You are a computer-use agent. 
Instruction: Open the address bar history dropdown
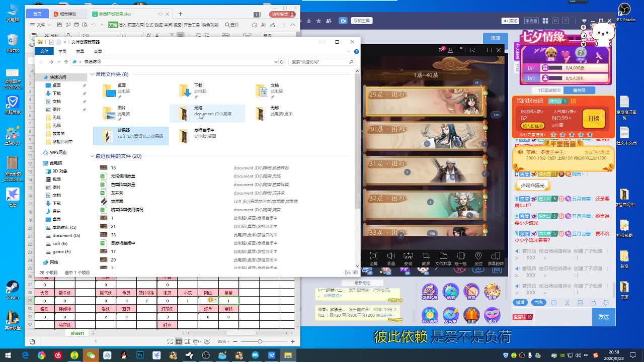click(x=276, y=62)
